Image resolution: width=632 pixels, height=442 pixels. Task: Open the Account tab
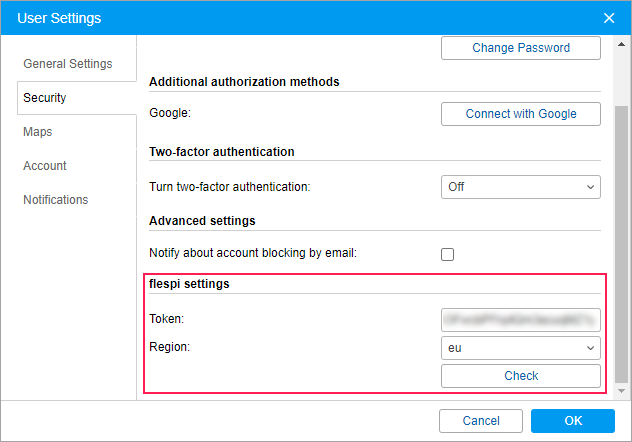tap(45, 166)
